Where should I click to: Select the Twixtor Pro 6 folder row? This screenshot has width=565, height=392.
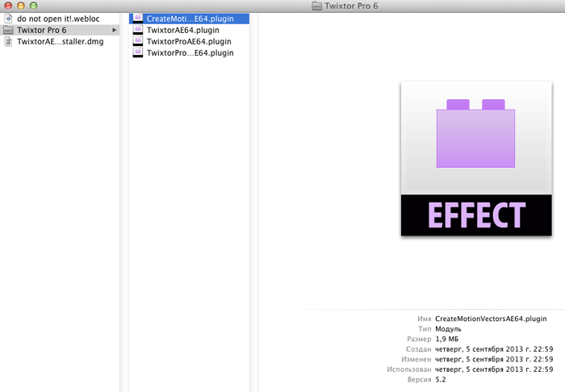click(x=60, y=30)
